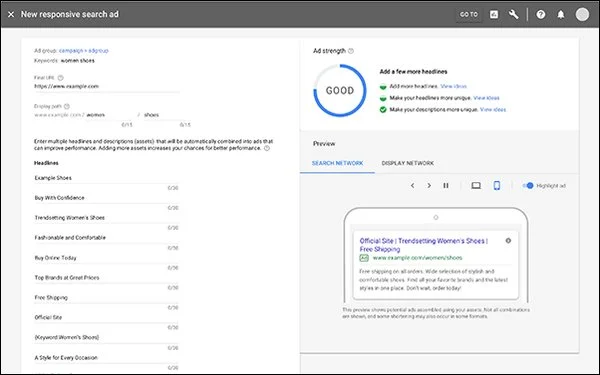Viewport: 600px width, 375px height.
Task: Edit the 'Buy Online Today' headline
Action: [106, 258]
